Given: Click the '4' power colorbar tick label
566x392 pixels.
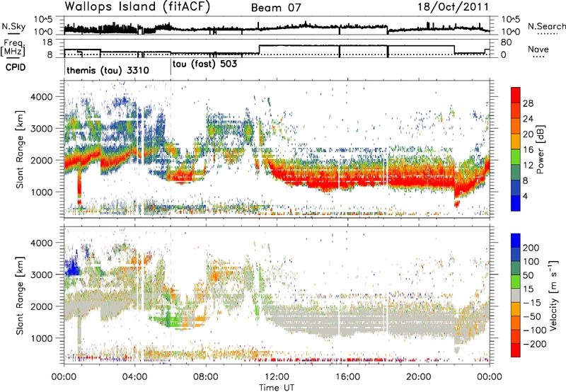Looking at the screenshot, I should click(526, 196).
